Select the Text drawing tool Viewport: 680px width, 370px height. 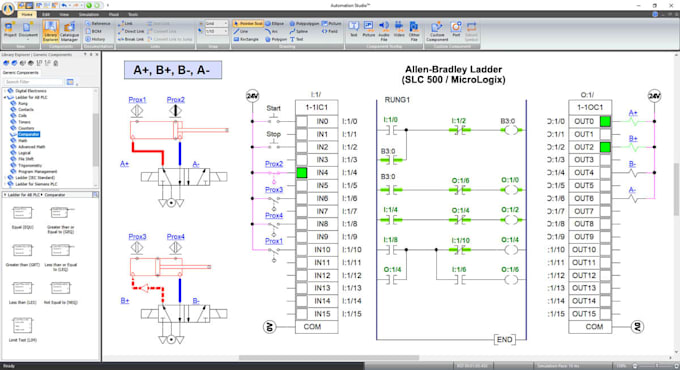pos(297,39)
